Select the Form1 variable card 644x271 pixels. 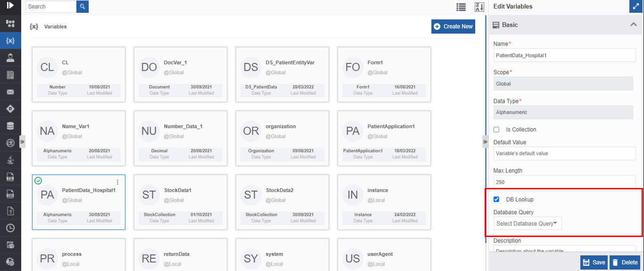click(x=384, y=74)
